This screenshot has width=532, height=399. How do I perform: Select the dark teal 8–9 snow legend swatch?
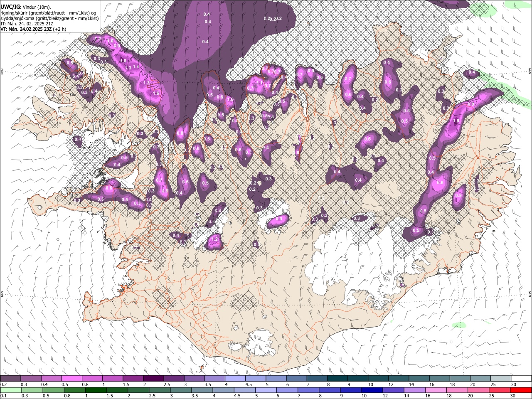337,379
